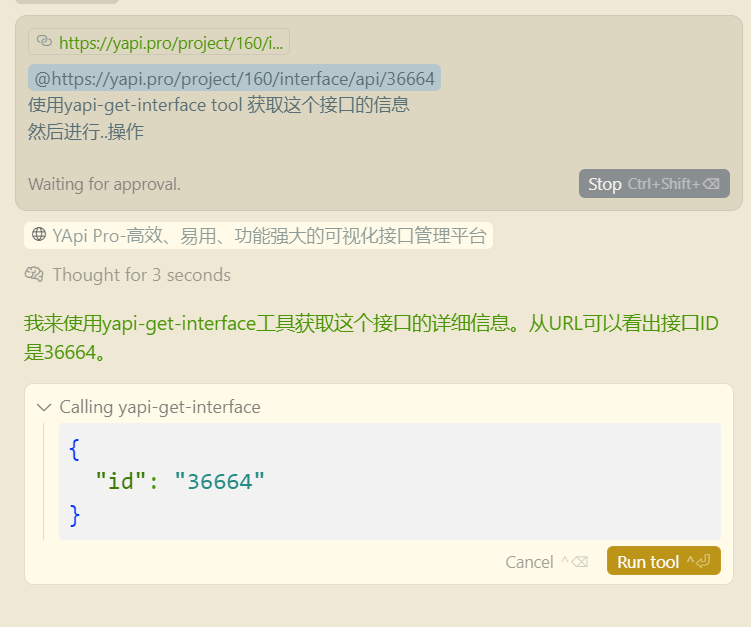Cancel the yapi-get-interface tool call
Screen dimensions: 751x627
tap(529, 562)
